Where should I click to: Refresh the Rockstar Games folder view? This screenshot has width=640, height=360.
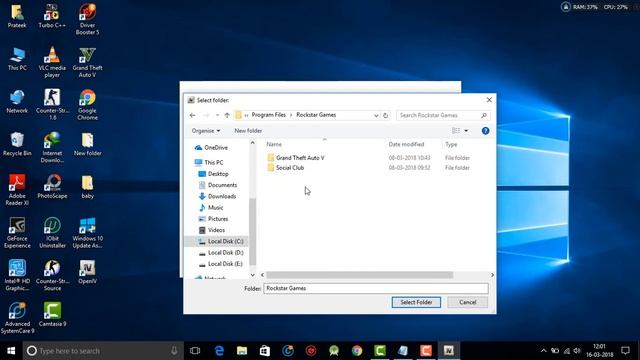point(385,116)
